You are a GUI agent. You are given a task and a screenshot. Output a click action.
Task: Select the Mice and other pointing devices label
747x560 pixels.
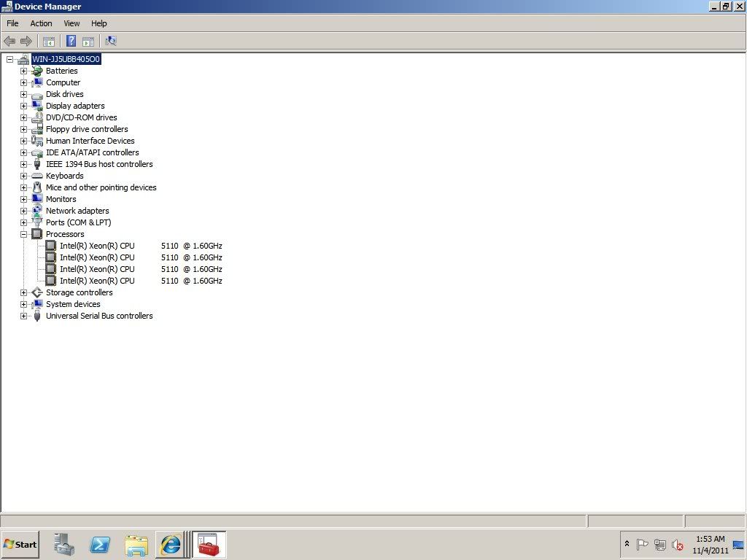point(101,187)
